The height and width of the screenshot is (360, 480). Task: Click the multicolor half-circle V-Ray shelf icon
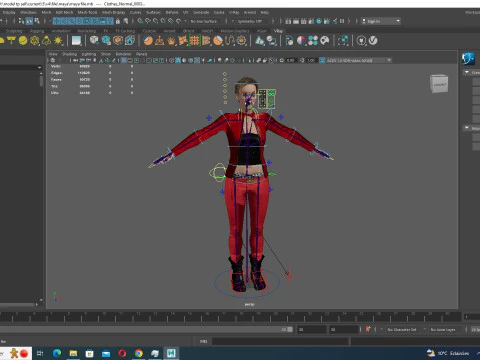point(301,41)
